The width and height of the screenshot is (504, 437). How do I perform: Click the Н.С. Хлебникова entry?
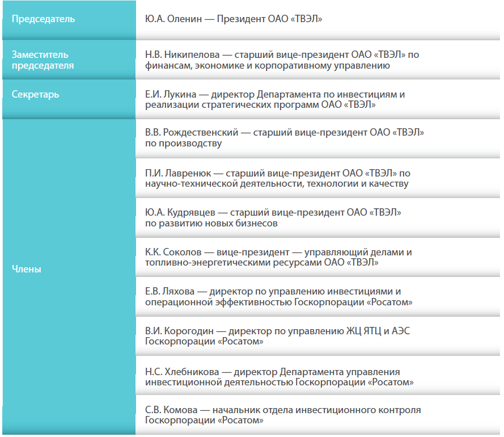pos(317,376)
